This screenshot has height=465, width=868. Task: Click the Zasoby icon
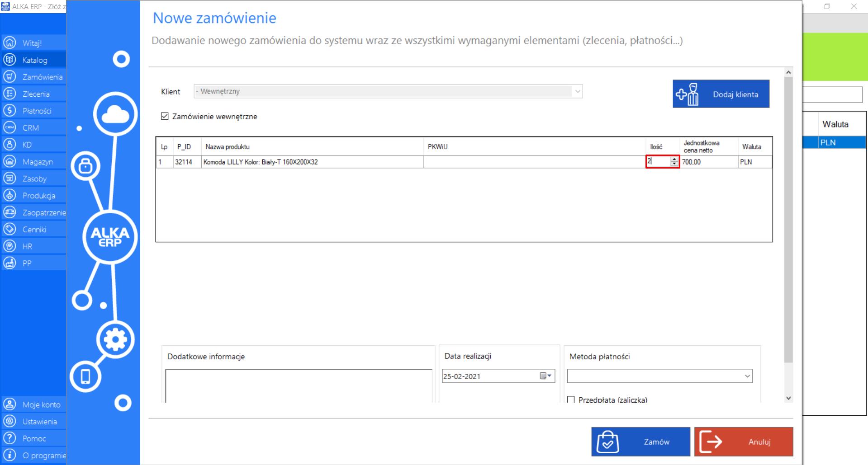pyautogui.click(x=9, y=178)
